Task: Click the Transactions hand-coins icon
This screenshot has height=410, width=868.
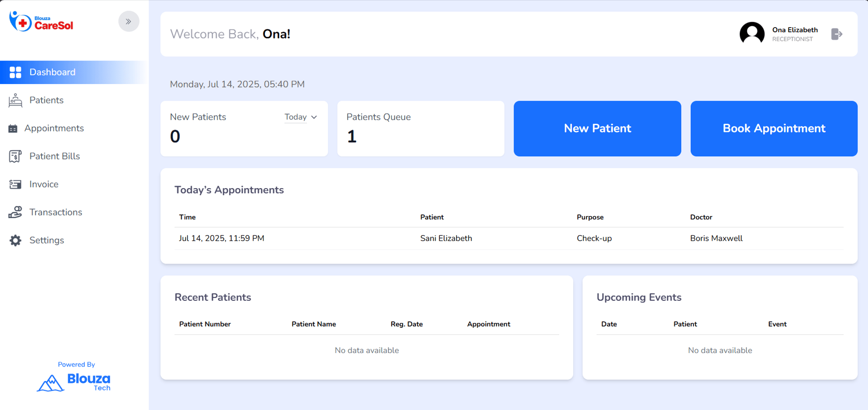Action: (15, 212)
